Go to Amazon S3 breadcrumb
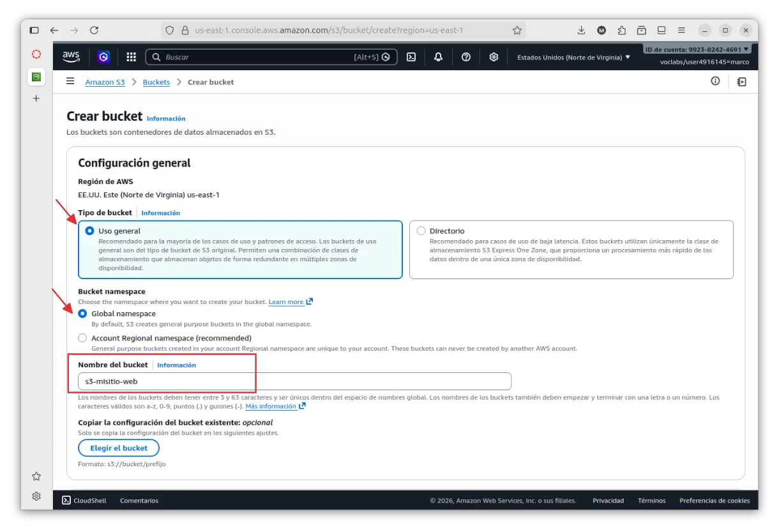The height and width of the screenshot is (532, 779). [105, 82]
